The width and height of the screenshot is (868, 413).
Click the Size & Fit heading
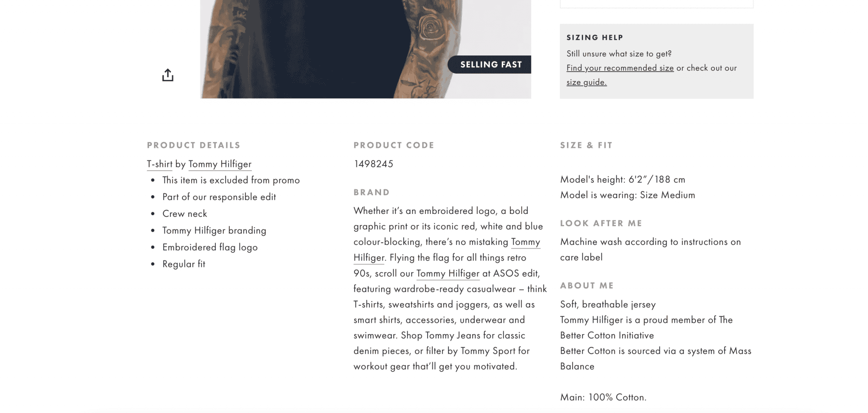coord(586,145)
